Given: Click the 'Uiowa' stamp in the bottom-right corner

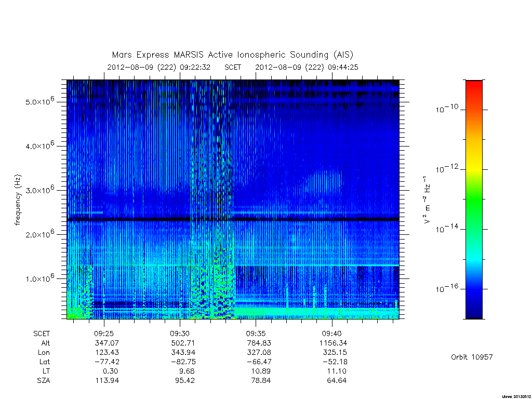Looking at the screenshot, I should pos(516,396).
